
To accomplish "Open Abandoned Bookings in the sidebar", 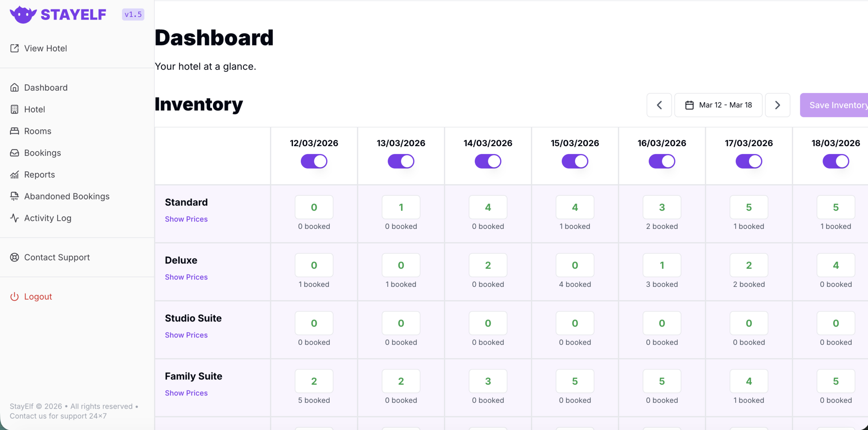I will (x=67, y=196).
